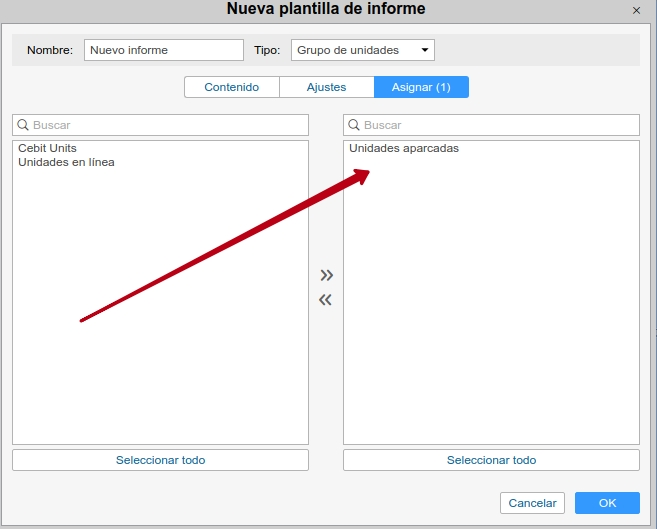Select the Asignar (1) tab
The image size is (657, 529).
click(420, 87)
